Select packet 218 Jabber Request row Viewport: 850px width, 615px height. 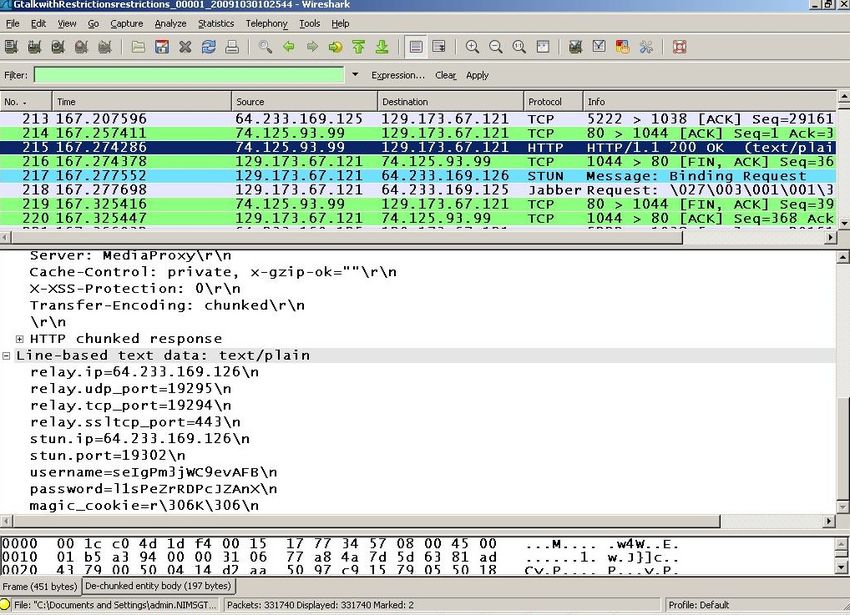(x=418, y=190)
